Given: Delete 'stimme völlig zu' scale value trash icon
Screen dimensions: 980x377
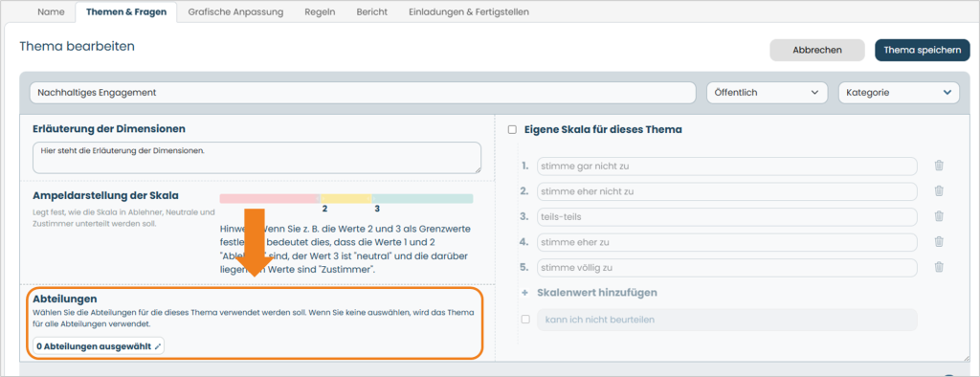Looking at the screenshot, I should coord(938,267).
